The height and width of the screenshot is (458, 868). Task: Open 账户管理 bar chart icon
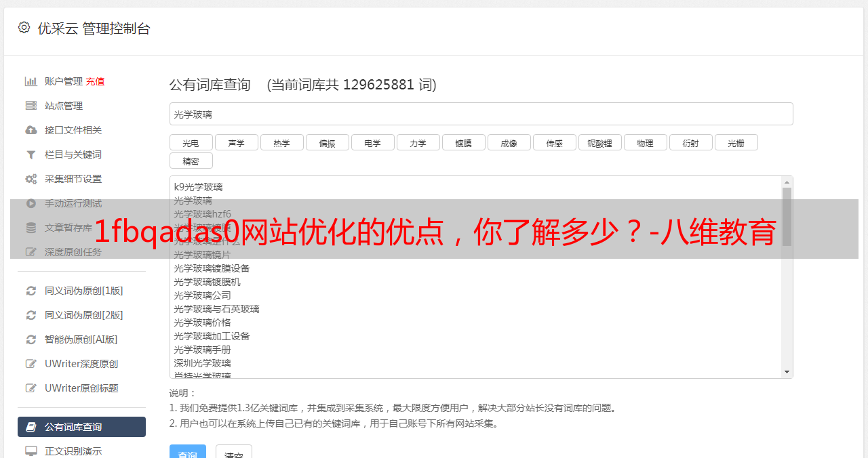tap(31, 81)
